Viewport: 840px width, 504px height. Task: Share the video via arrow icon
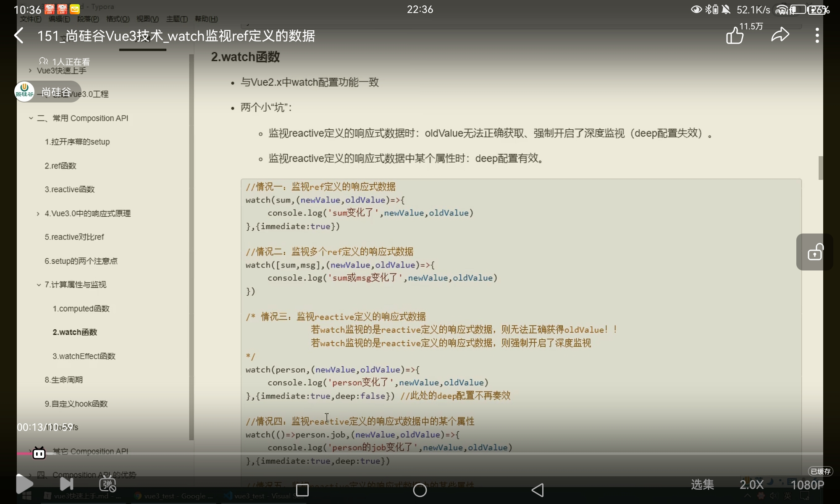click(x=780, y=35)
